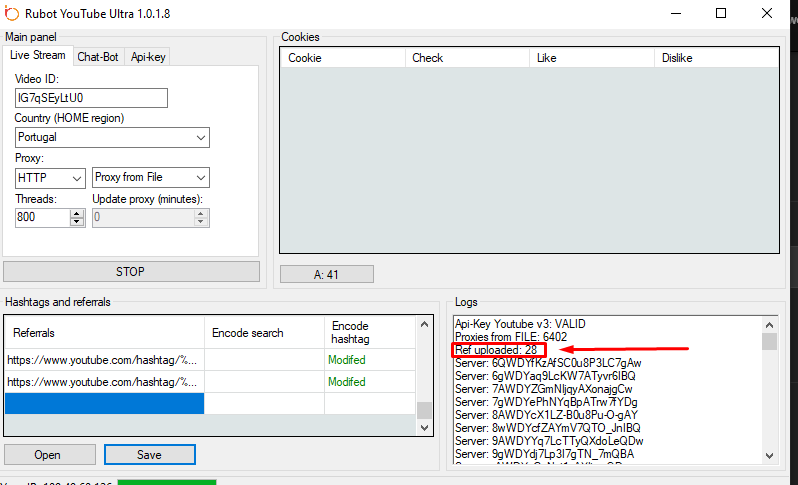Save the hashtags and referrals list
The width and height of the screenshot is (798, 485).
click(x=150, y=455)
